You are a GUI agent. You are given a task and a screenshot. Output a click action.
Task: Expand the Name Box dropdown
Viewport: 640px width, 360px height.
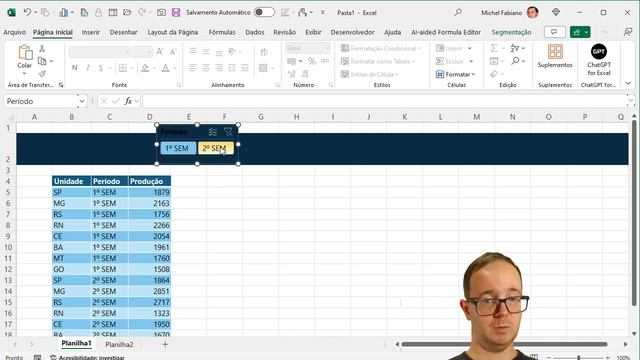coord(82,101)
